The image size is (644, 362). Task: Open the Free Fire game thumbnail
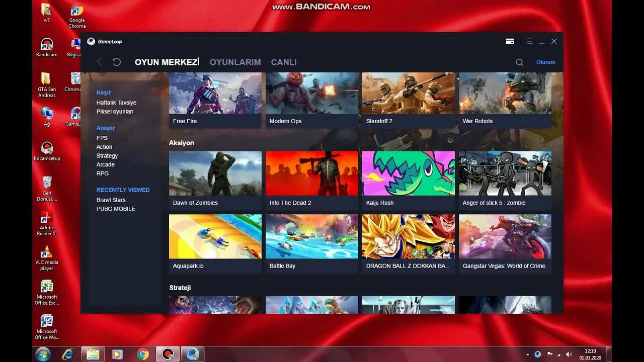tap(215, 98)
